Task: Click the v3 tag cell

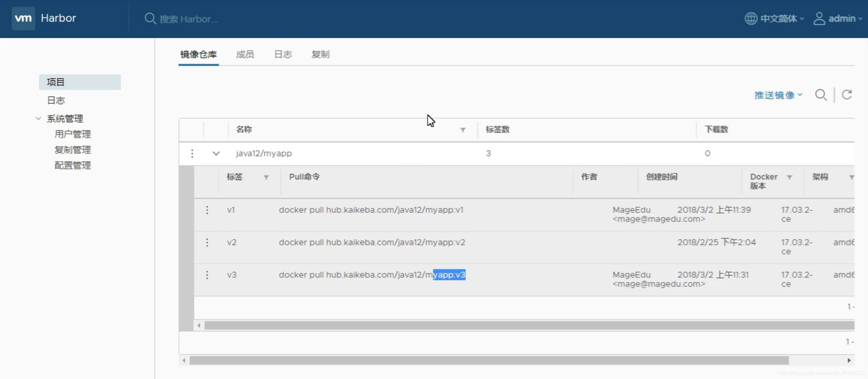Action: (x=231, y=275)
